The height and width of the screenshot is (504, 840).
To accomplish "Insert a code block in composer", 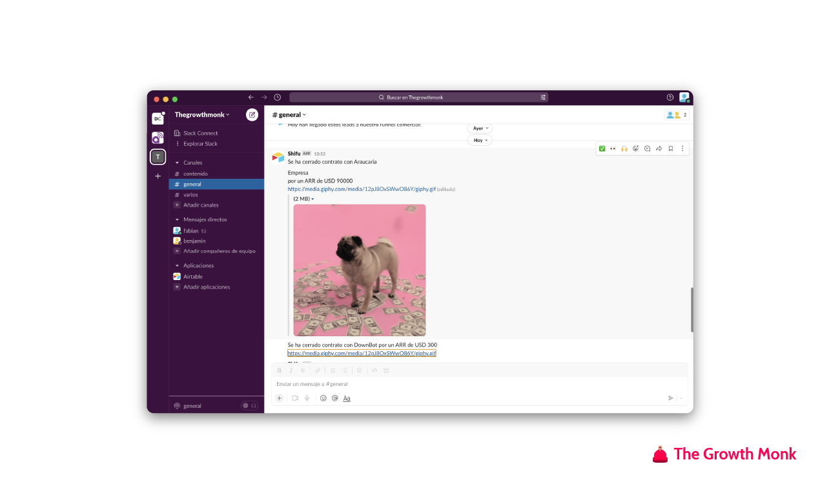I will pos(386,370).
